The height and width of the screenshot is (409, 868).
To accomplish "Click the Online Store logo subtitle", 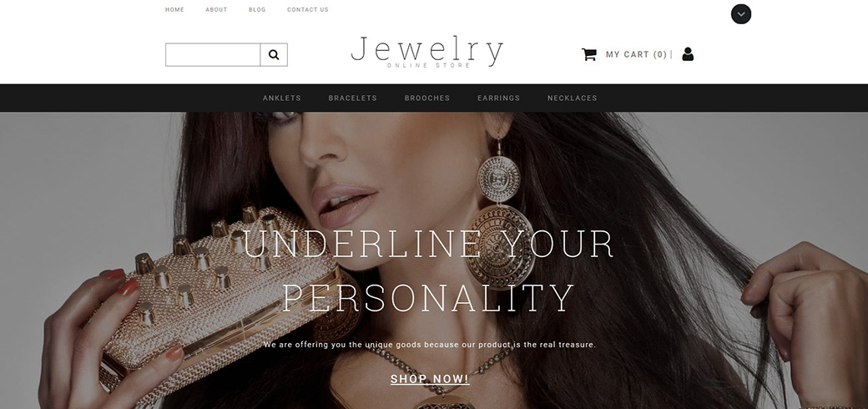I will click(x=428, y=65).
